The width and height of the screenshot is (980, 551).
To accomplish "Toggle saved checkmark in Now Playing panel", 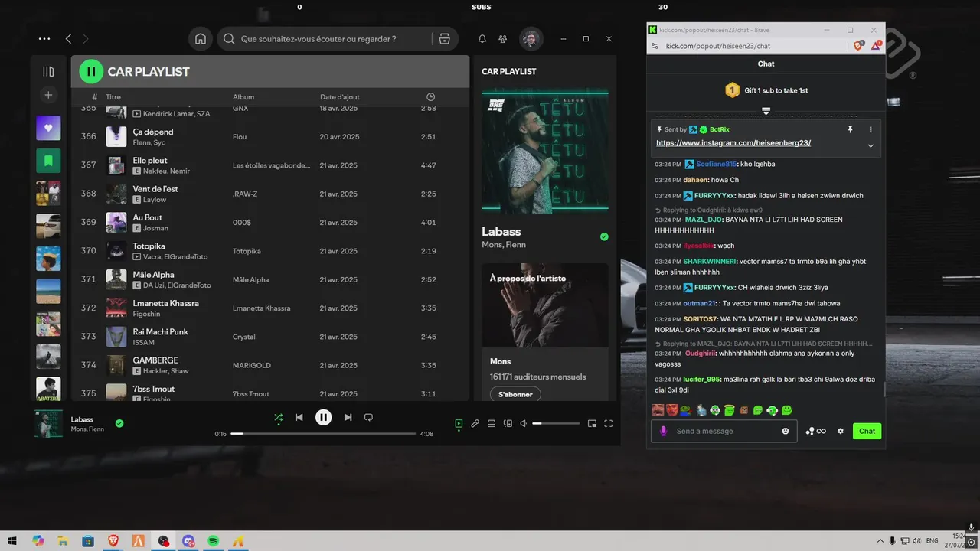I will [x=604, y=237].
